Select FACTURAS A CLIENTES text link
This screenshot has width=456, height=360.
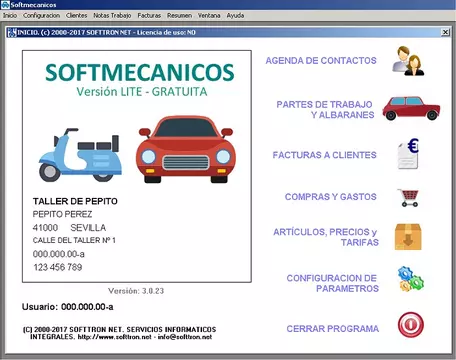[324, 155]
